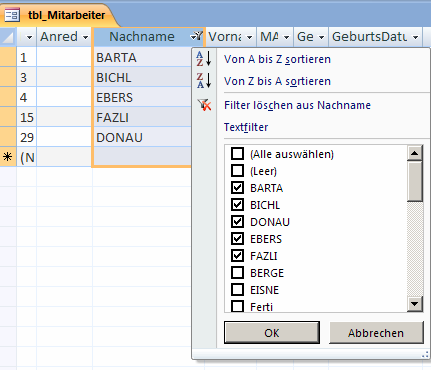This screenshot has width=431, height=370.
Task: Click the Abbrechen button
Action: click(x=376, y=333)
